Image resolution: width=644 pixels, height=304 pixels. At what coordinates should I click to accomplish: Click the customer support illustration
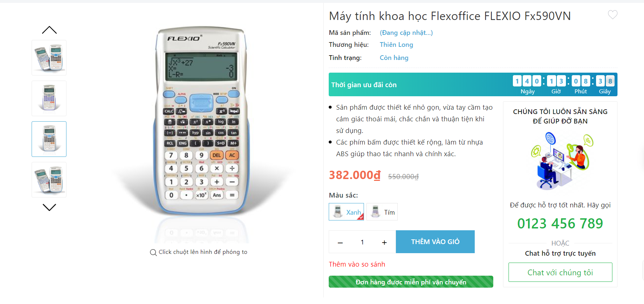[560, 161]
